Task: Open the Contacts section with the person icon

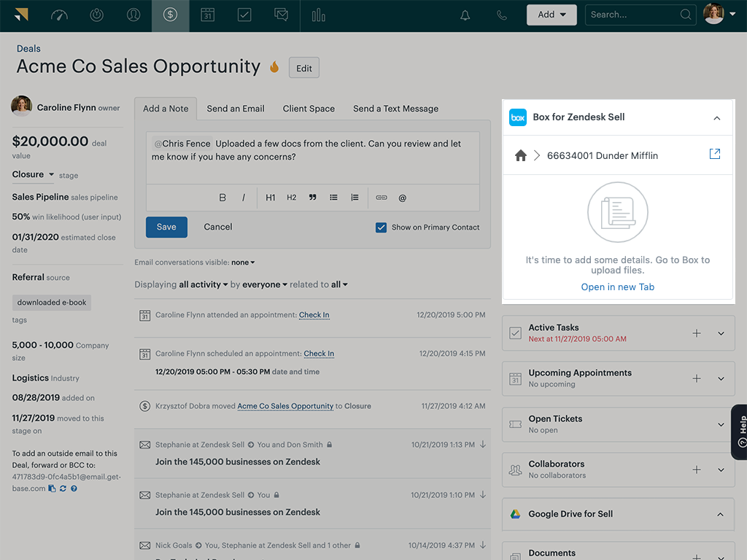Action: coord(133,15)
